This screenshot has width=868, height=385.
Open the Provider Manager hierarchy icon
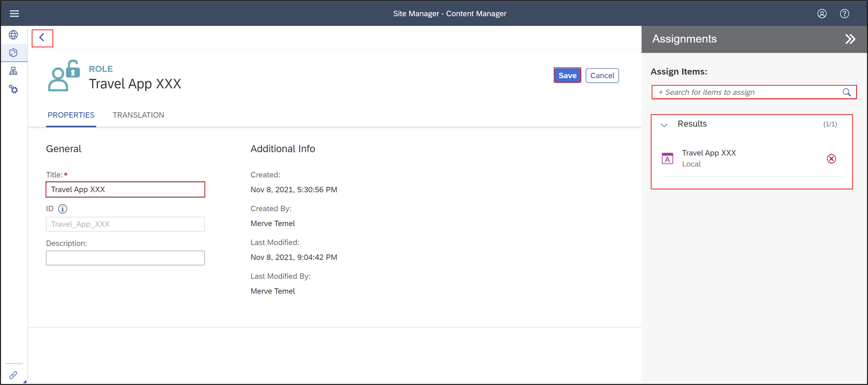[13, 71]
